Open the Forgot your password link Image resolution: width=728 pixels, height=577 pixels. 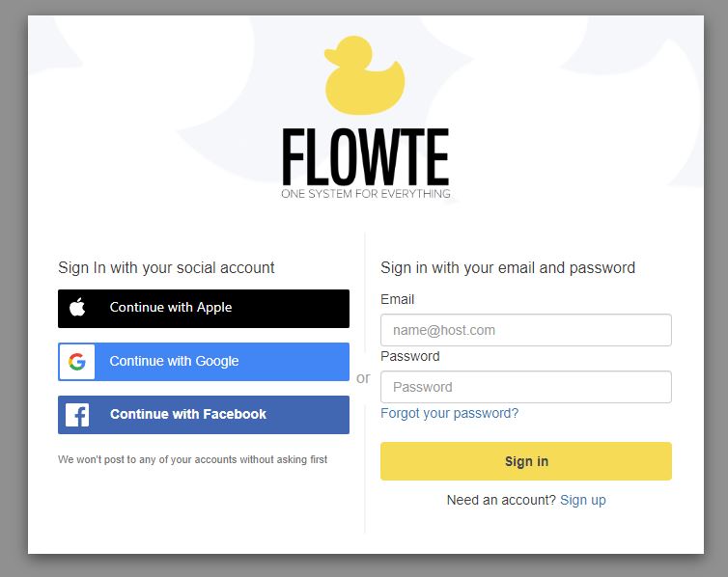click(x=449, y=413)
